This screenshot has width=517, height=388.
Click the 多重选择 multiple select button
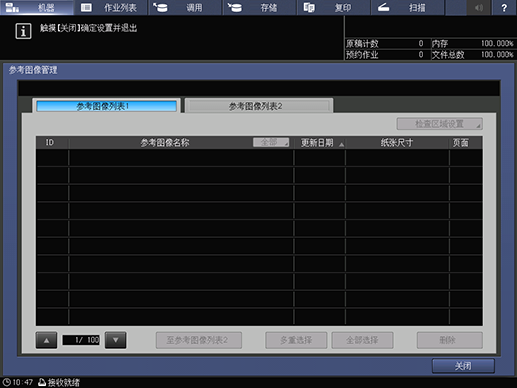pos(296,340)
